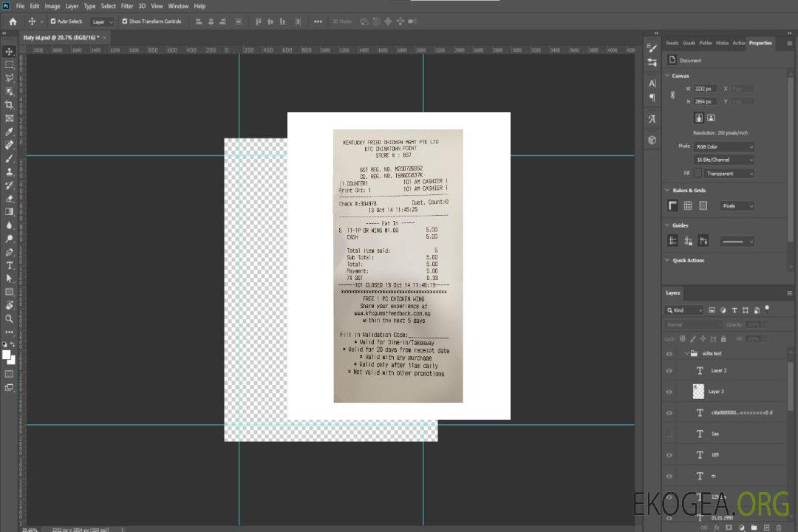Collapse the Rulers & Grids section
Viewport: 798px width, 532px height.
coord(668,190)
